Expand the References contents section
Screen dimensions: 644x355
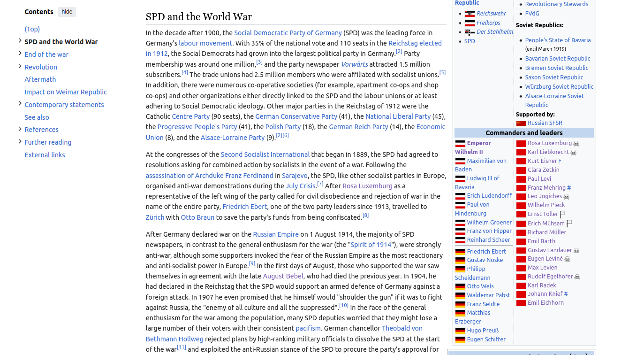[20, 129]
